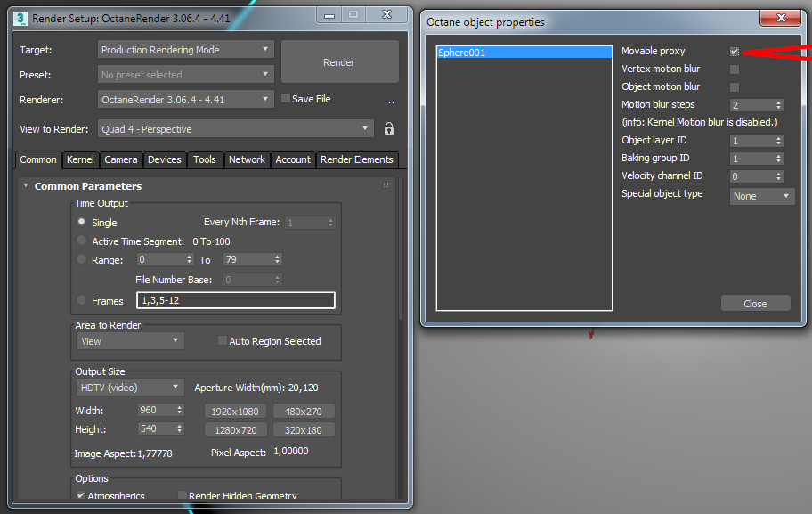Maximize the Render Setup window

coord(353,15)
